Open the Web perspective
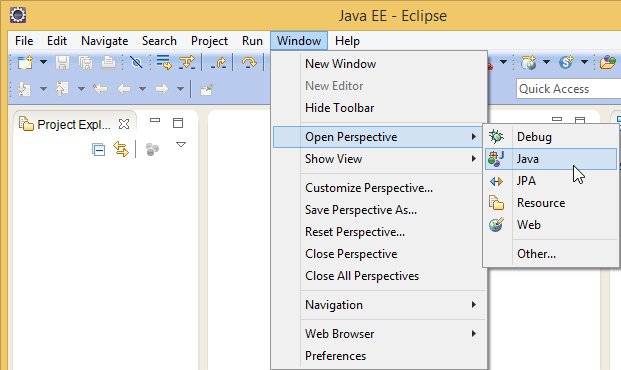The height and width of the screenshot is (370, 621). (551, 225)
